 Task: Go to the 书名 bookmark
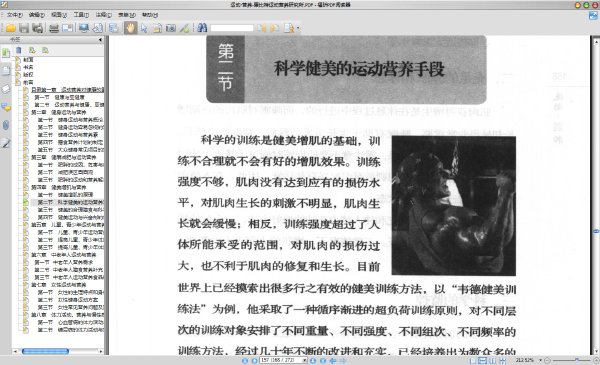point(28,67)
